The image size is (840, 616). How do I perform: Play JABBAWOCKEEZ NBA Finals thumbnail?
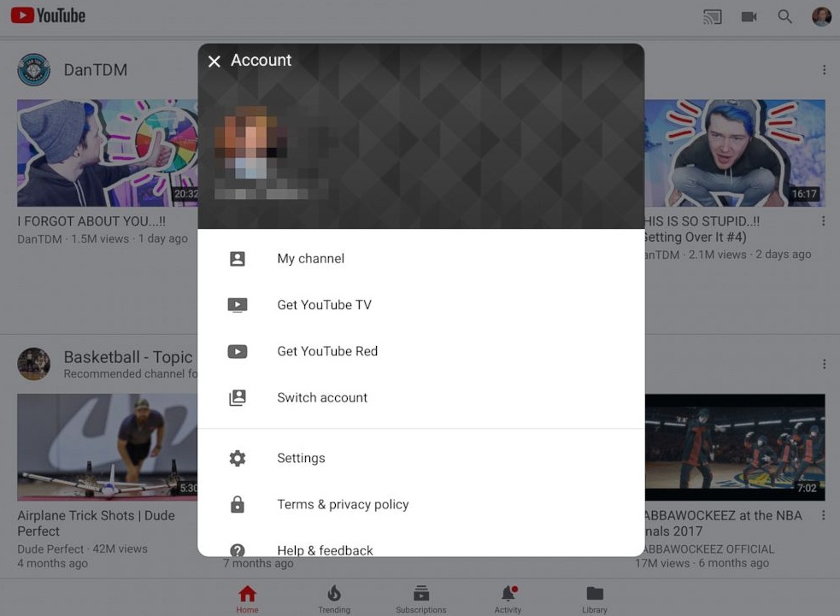click(x=734, y=448)
